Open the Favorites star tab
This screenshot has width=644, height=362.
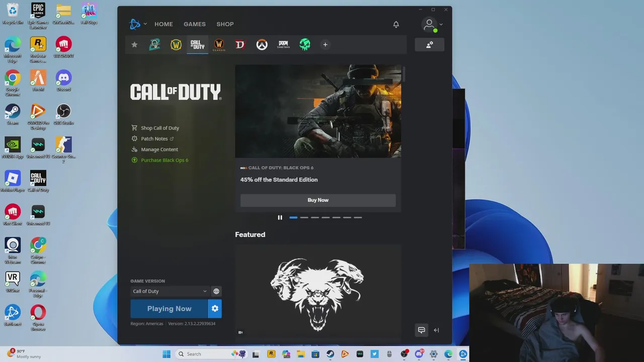(134, 45)
